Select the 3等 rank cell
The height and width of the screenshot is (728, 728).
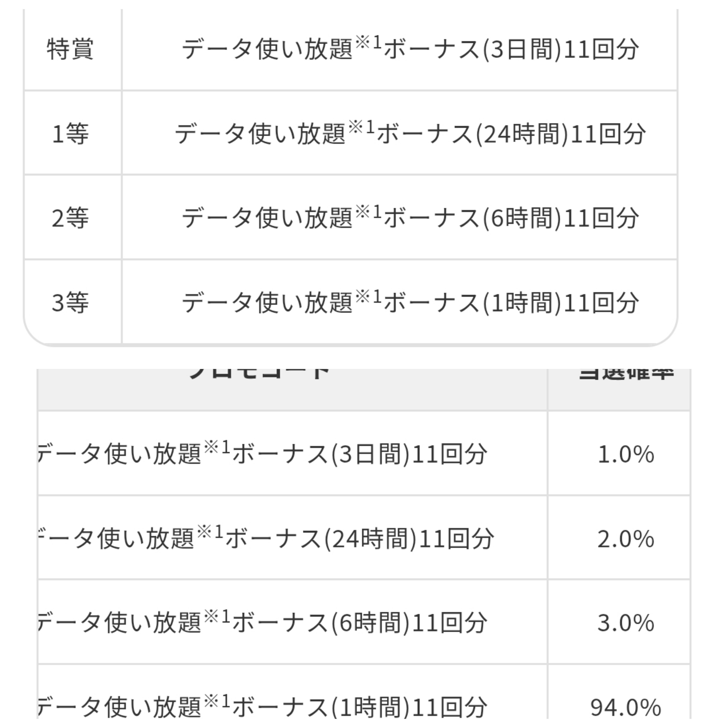coord(70,303)
